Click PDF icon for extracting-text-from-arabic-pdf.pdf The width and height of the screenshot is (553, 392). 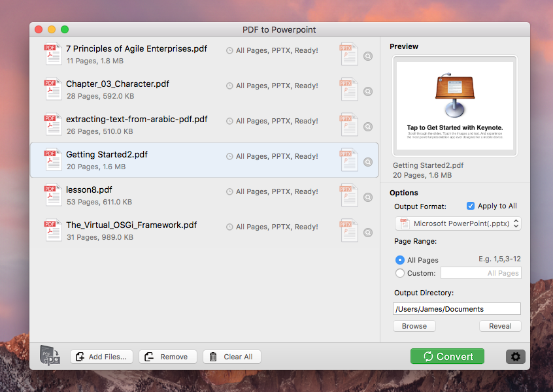(53, 124)
